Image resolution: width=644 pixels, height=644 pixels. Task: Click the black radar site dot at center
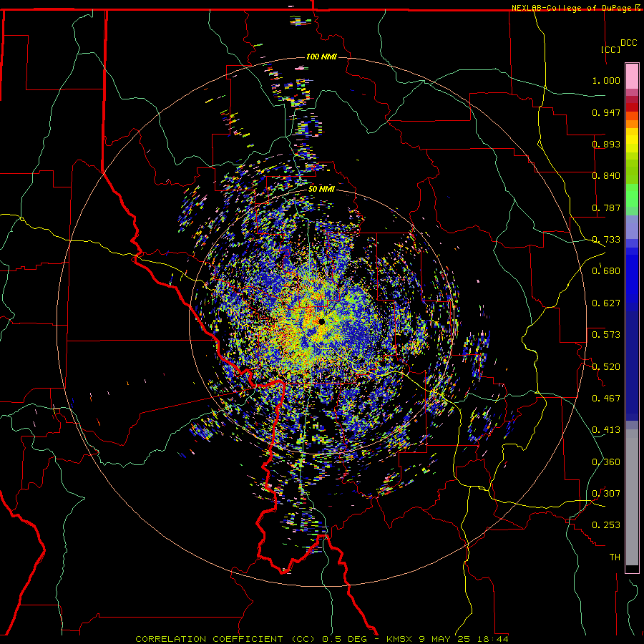[x=321, y=321]
